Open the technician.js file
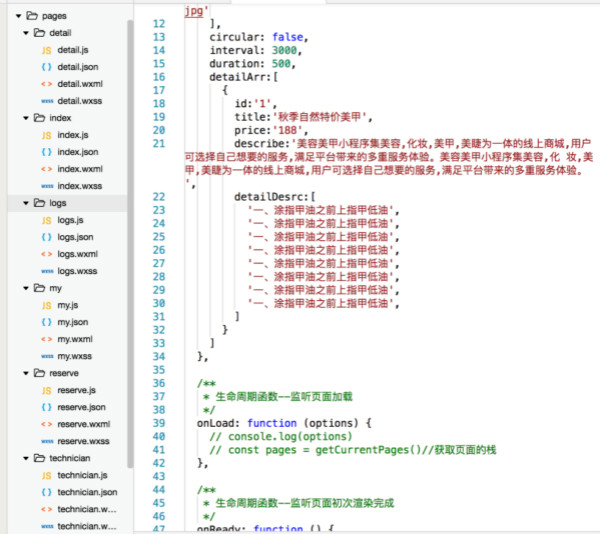This screenshot has height=534, width=600. coord(82,475)
